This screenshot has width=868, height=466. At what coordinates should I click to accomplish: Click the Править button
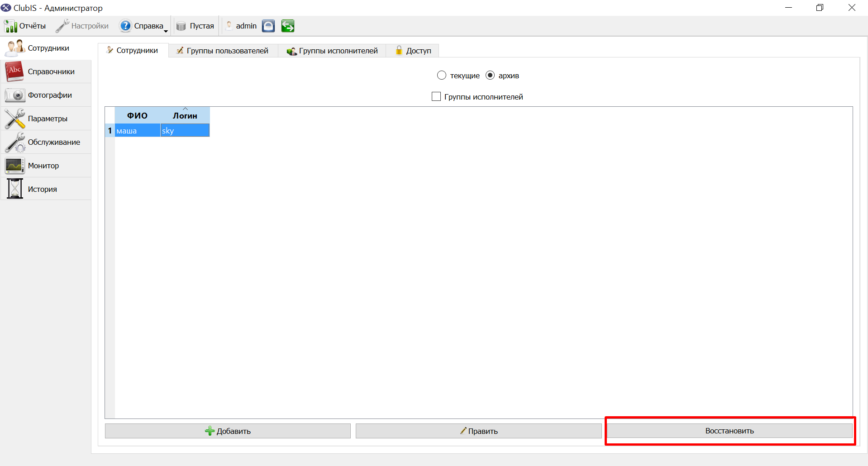pyautogui.click(x=479, y=431)
